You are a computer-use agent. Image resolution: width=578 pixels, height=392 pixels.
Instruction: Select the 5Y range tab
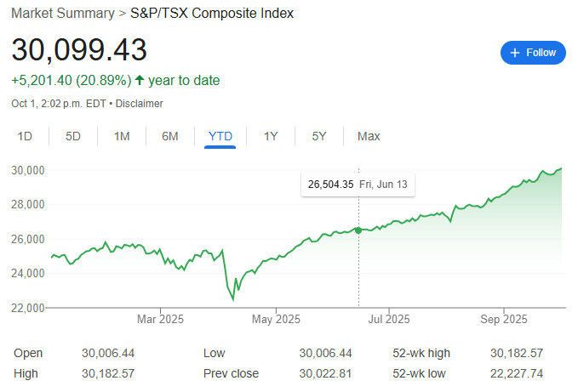click(x=319, y=136)
